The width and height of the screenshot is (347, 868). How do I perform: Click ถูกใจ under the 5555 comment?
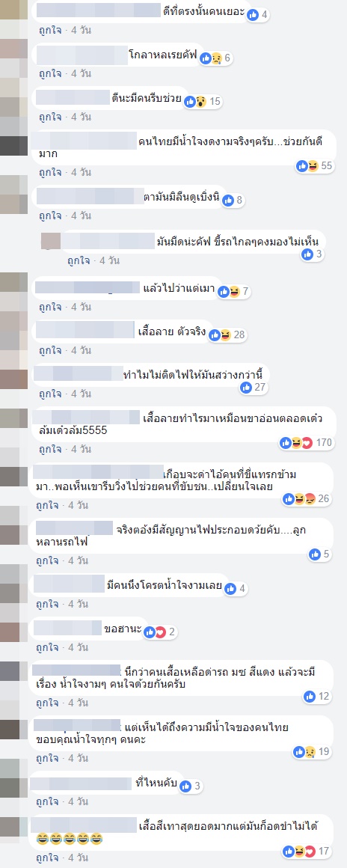(x=49, y=449)
